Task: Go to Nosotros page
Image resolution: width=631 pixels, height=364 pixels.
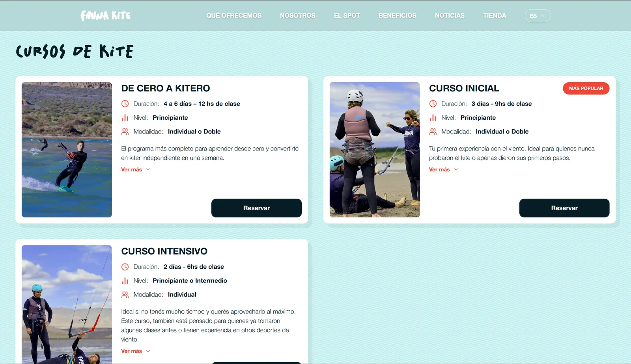Action: coord(298,15)
